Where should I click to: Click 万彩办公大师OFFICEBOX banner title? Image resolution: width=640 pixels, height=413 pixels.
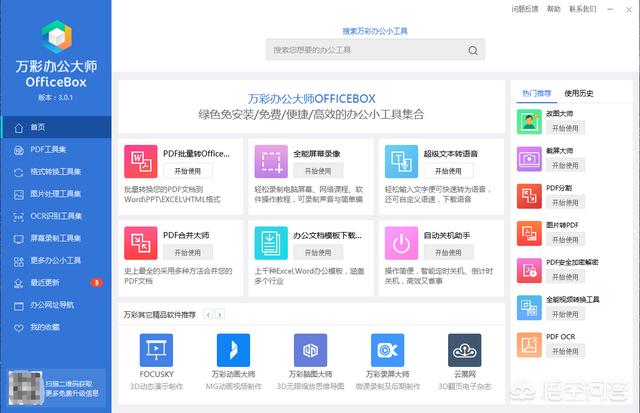(x=311, y=99)
